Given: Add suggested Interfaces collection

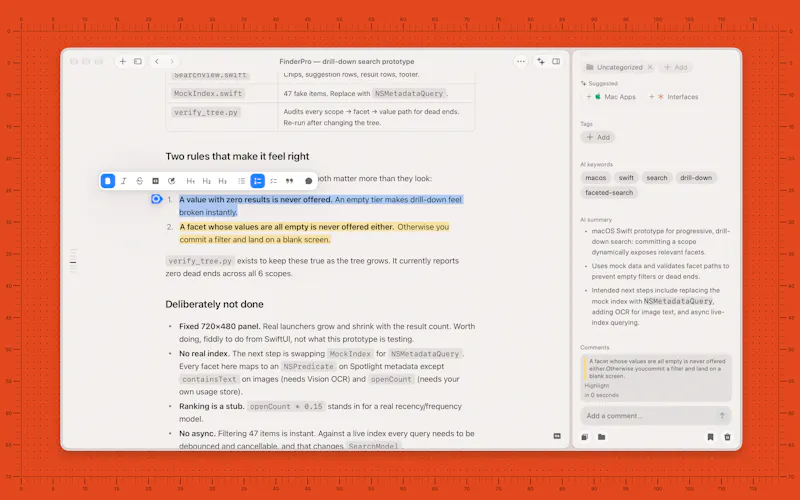Looking at the screenshot, I should tap(673, 97).
